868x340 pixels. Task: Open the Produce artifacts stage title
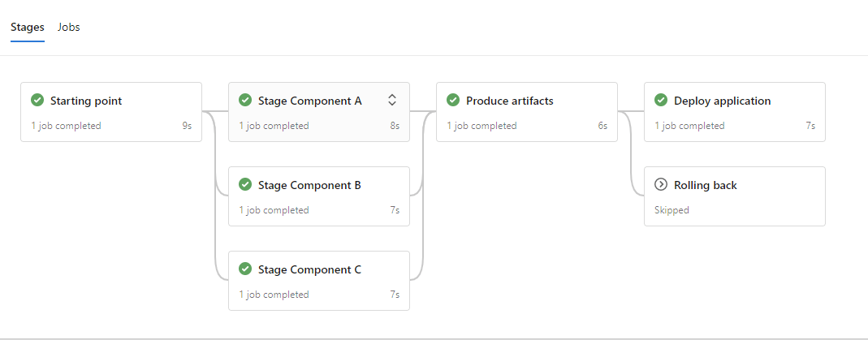coord(510,101)
